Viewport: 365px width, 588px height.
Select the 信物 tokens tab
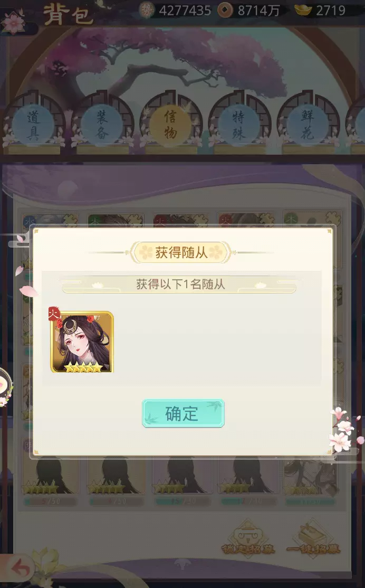coord(170,125)
